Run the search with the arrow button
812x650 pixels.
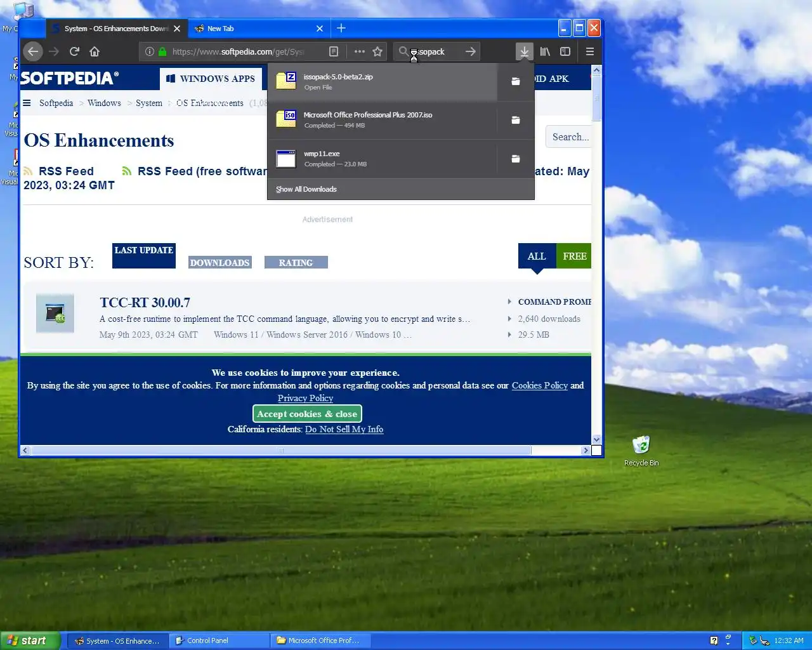coord(470,51)
